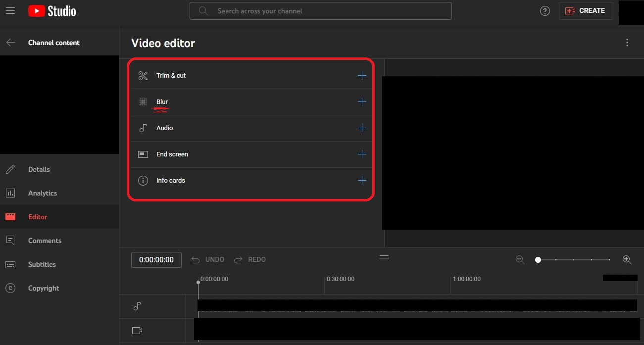Click the timeline resize handle bars

tap(384, 257)
